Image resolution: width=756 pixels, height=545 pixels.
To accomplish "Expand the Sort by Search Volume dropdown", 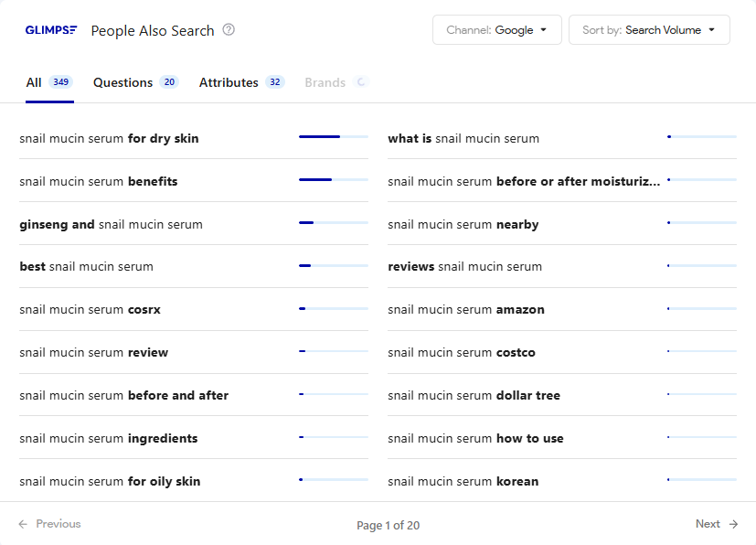I will click(649, 30).
